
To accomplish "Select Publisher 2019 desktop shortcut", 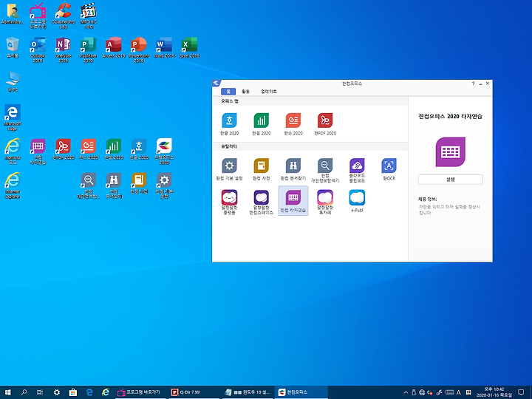I will click(88, 50).
